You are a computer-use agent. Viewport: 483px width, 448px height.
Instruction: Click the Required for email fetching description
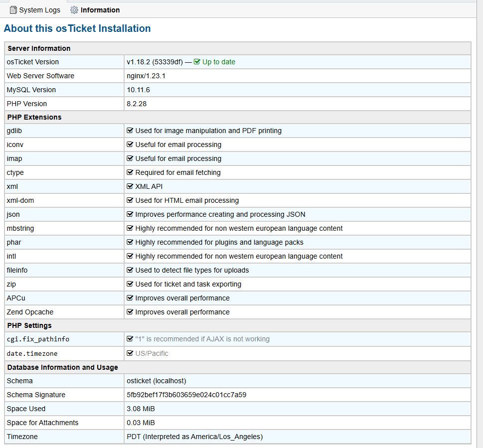click(178, 172)
